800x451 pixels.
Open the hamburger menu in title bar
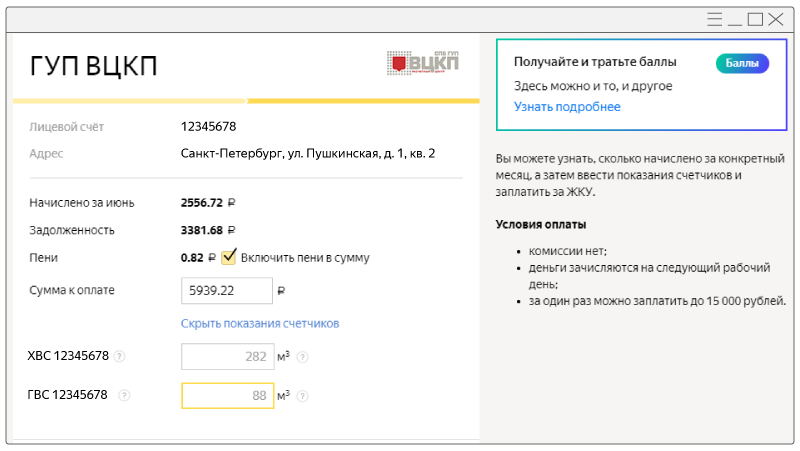click(x=714, y=19)
